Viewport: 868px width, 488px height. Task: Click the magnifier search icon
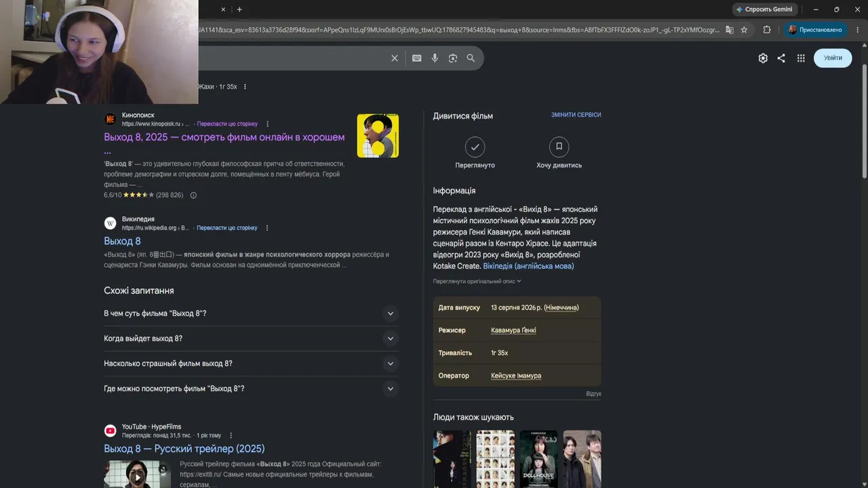pos(471,58)
